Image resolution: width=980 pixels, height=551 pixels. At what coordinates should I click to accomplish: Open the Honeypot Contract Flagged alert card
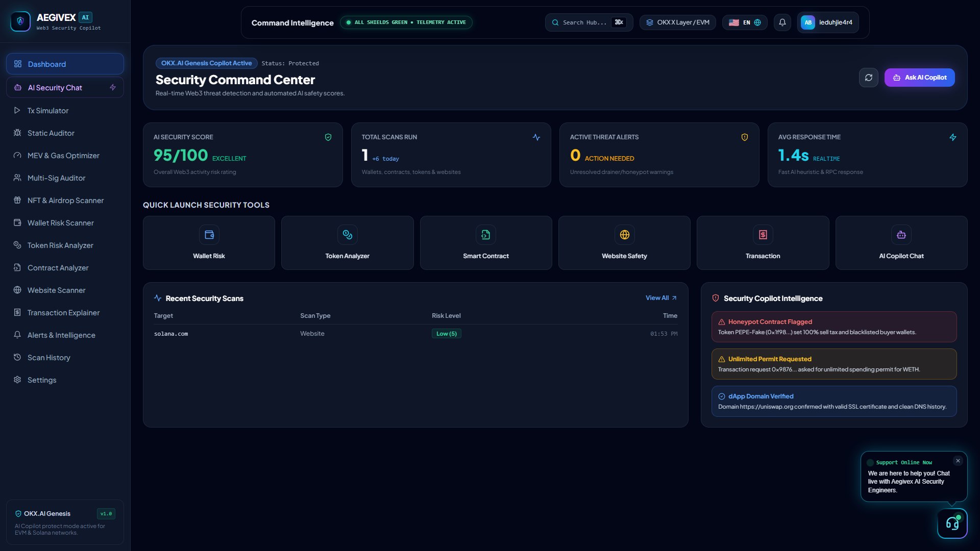point(834,327)
